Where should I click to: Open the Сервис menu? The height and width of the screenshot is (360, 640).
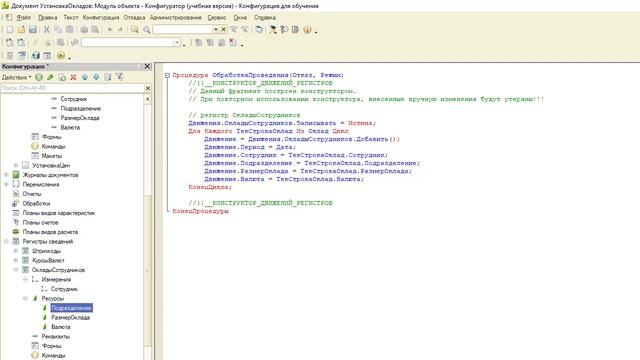tap(217, 18)
